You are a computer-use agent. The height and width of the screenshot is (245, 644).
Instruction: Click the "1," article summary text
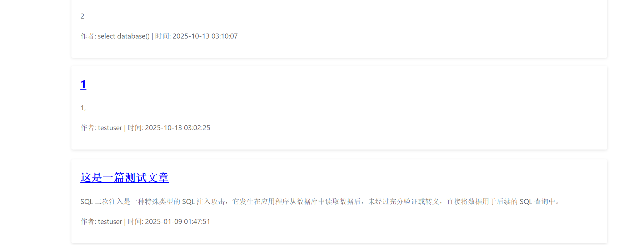point(83,108)
